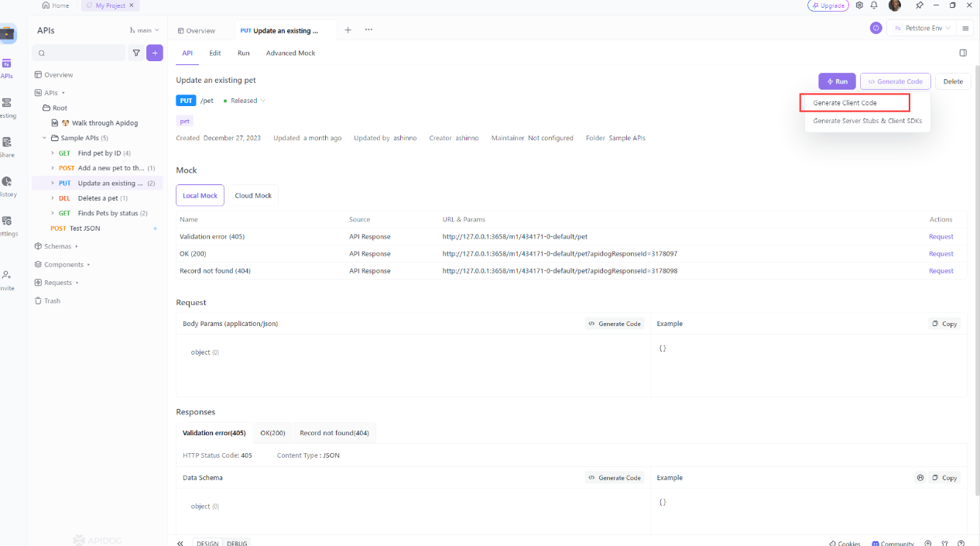Open the Trash item

pyautogui.click(x=47, y=300)
